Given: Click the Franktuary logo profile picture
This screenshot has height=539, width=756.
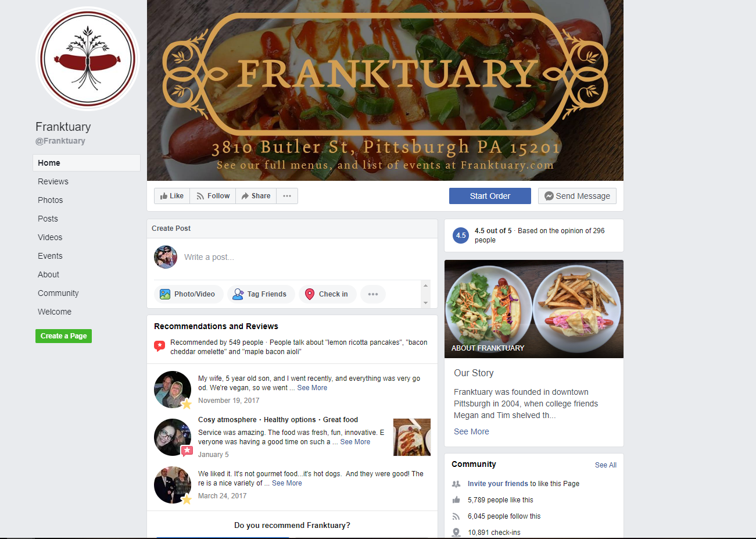Looking at the screenshot, I should [x=88, y=59].
